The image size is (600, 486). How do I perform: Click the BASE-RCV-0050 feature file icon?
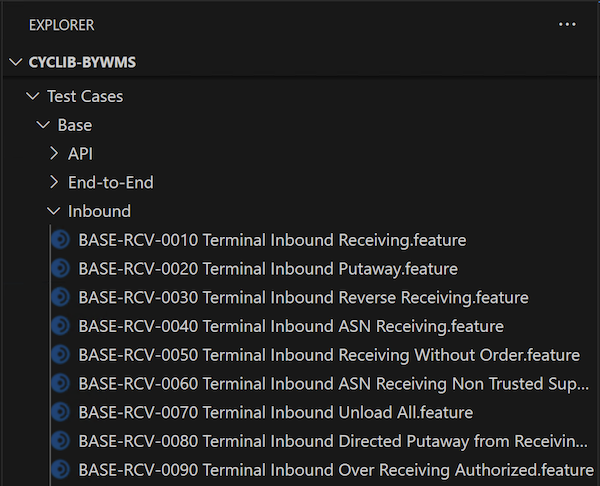pyautogui.click(x=60, y=355)
